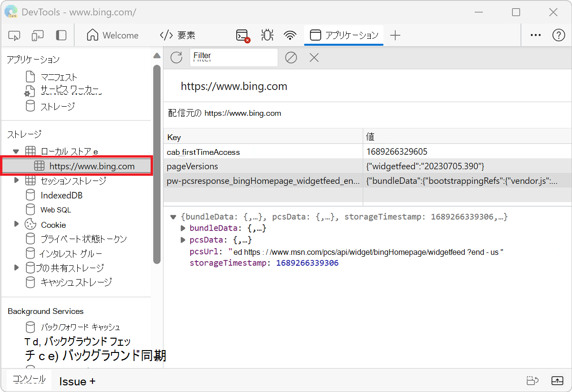Delete selected entry with X icon
The width and height of the screenshot is (572, 392).
pos(314,58)
